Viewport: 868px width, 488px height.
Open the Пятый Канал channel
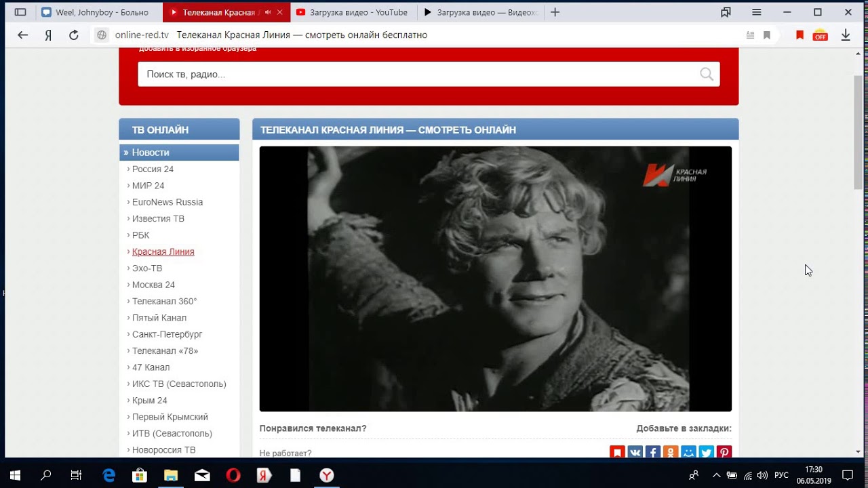click(159, 318)
